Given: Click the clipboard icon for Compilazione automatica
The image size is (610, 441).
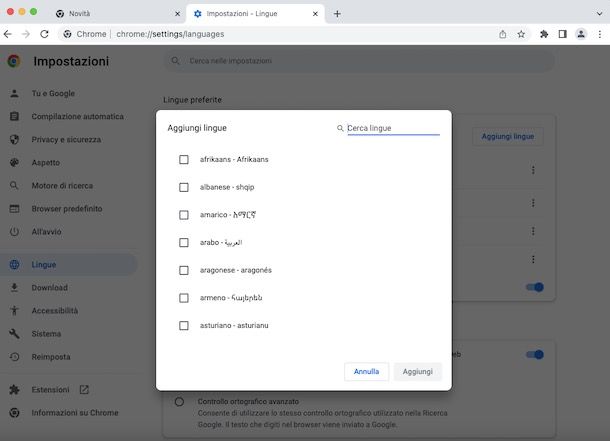Looking at the screenshot, I should point(14,116).
